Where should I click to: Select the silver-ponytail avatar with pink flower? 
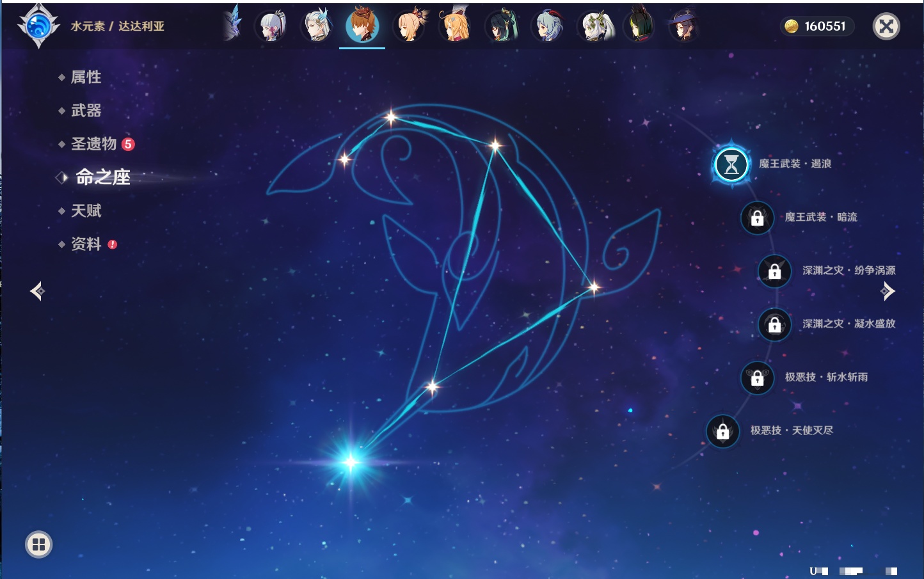pyautogui.click(x=271, y=26)
